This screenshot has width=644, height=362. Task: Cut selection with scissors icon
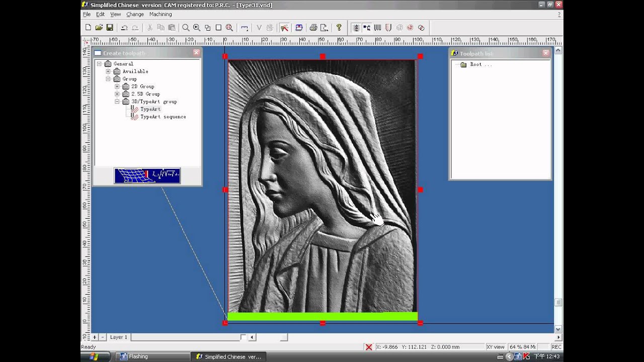tap(149, 28)
